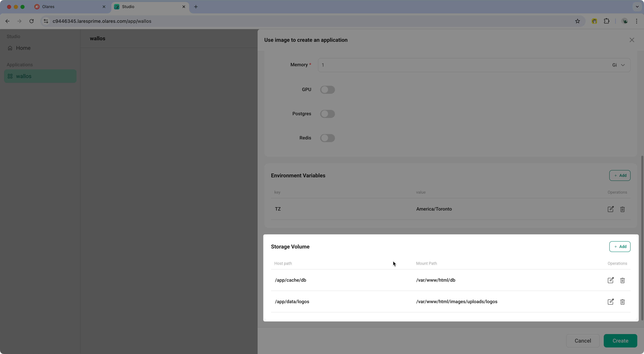Select Home in the Studio sidebar
The image size is (644, 354).
pyautogui.click(x=23, y=48)
